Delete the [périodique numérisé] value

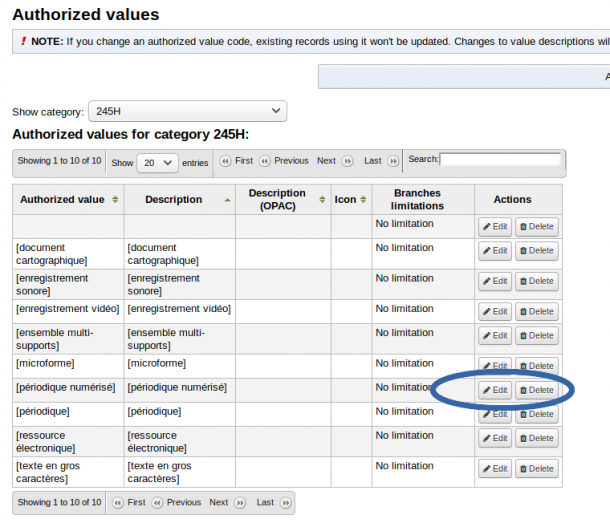pyautogui.click(x=537, y=390)
